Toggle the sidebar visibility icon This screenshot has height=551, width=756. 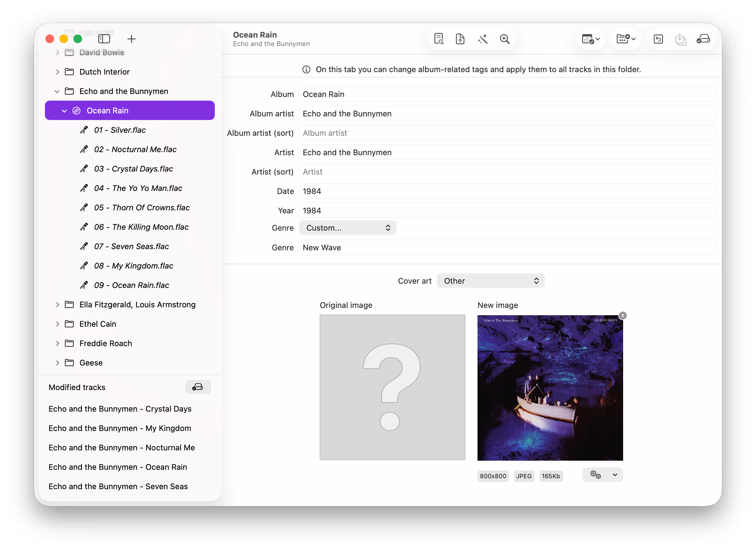click(104, 39)
